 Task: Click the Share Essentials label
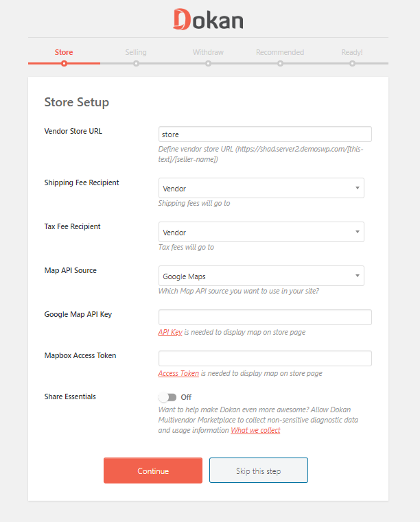pos(70,397)
